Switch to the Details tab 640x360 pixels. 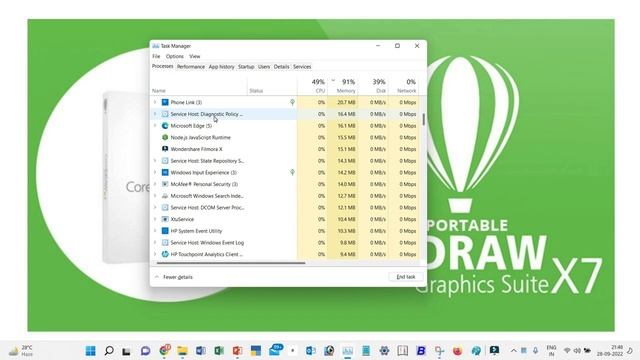coord(281,67)
